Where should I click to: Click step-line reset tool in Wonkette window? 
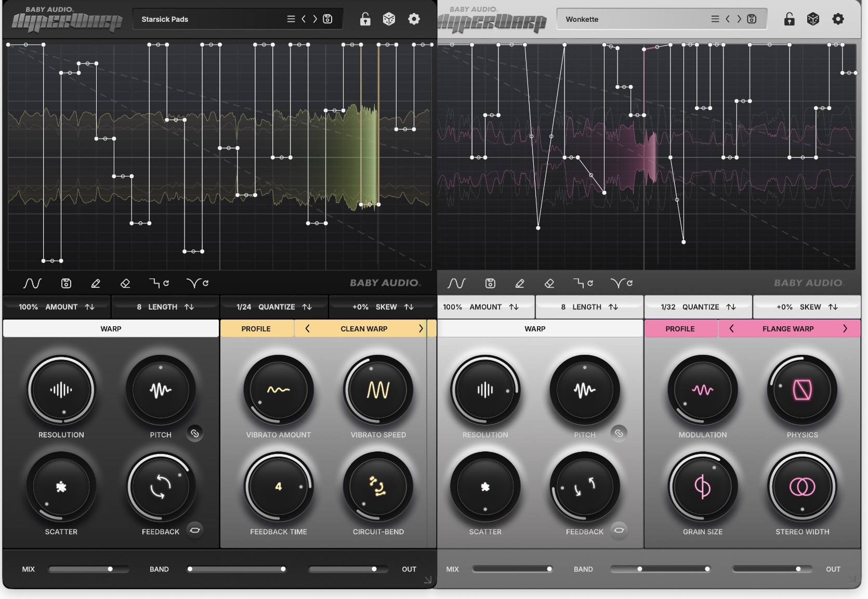(583, 283)
